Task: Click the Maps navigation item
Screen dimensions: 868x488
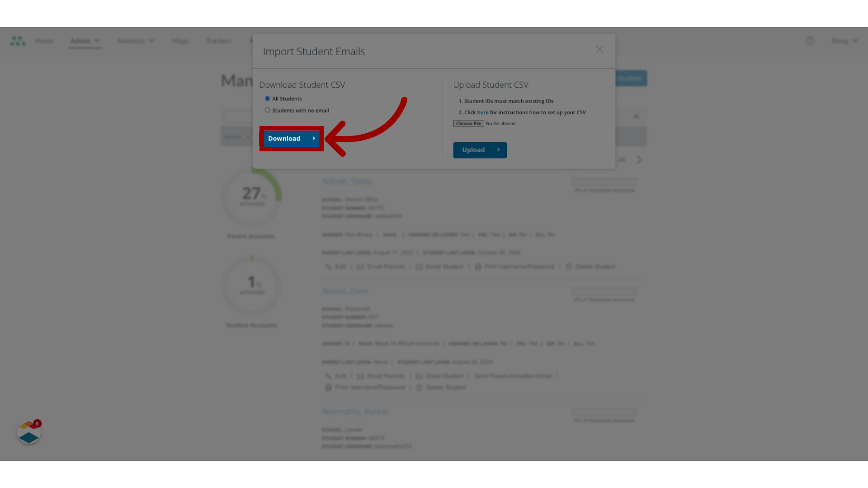Action: [x=180, y=41]
